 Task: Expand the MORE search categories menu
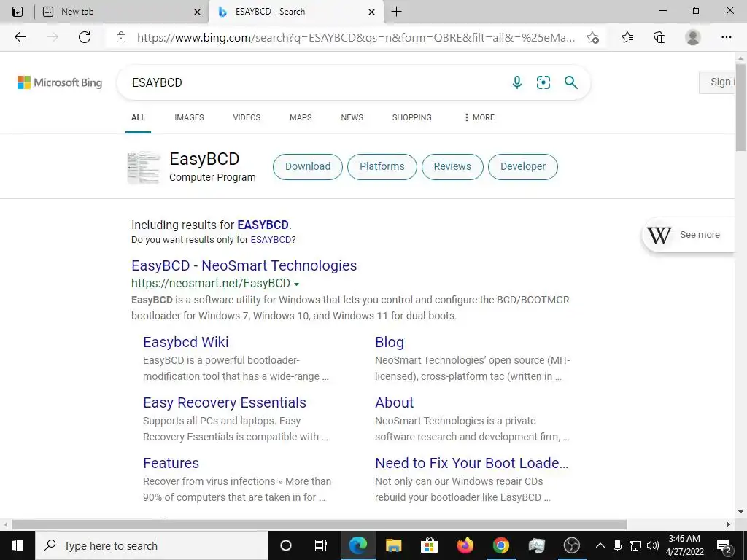[x=479, y=117]
